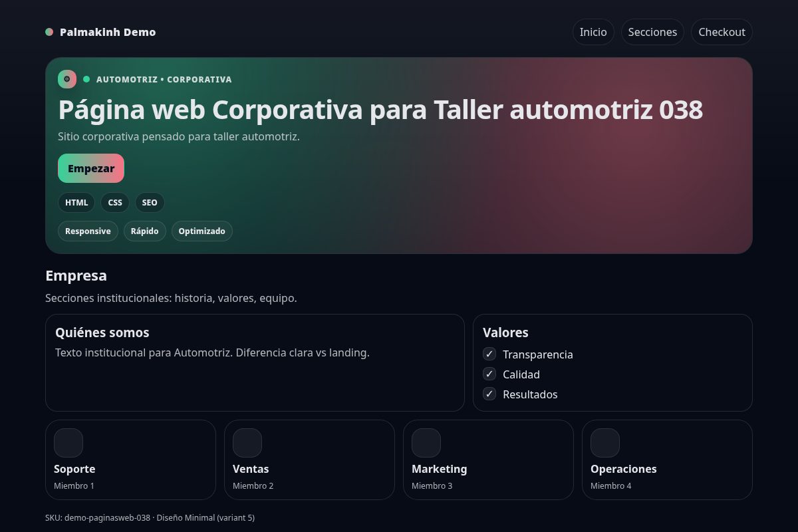Click the SKU text at page bottom
Screen dimensions: 798x532
[150, 517]
